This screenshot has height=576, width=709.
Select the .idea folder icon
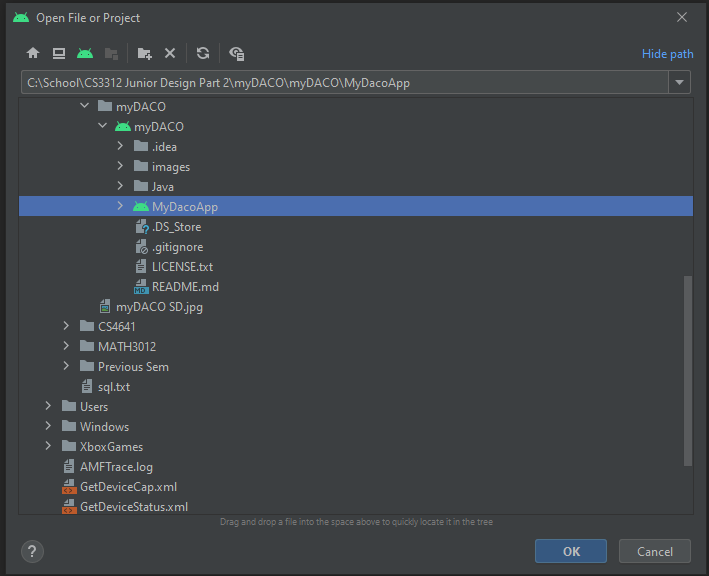(x=141, y=146)
